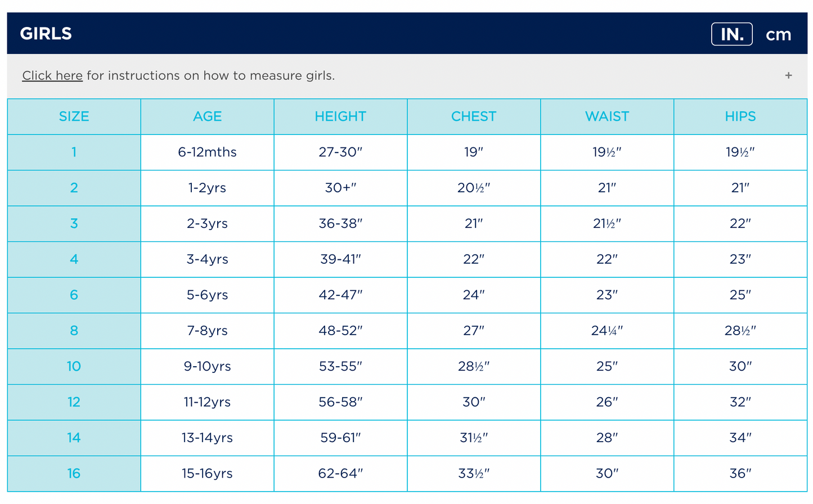Select the SIZE column header
The height and width of the screenshot is (504, 813).
tap(74, 116)
